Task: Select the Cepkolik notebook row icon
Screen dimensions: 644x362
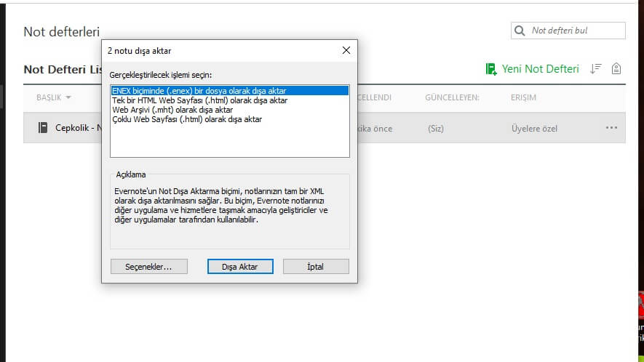Action: [43, 128]
